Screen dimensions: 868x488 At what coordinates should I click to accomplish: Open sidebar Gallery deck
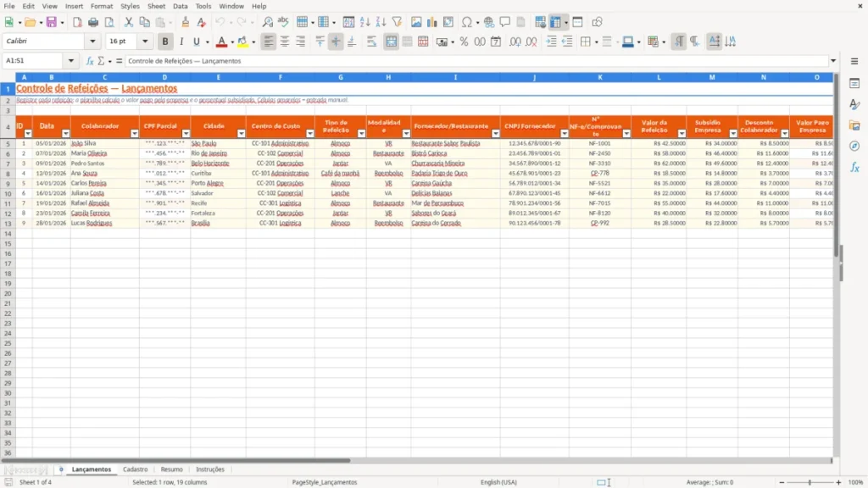pos(854,125)
